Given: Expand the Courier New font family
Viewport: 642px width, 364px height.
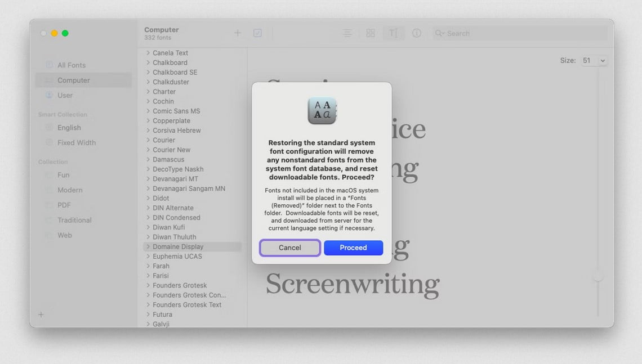Looking at the screenshot, I should point(148,150).
